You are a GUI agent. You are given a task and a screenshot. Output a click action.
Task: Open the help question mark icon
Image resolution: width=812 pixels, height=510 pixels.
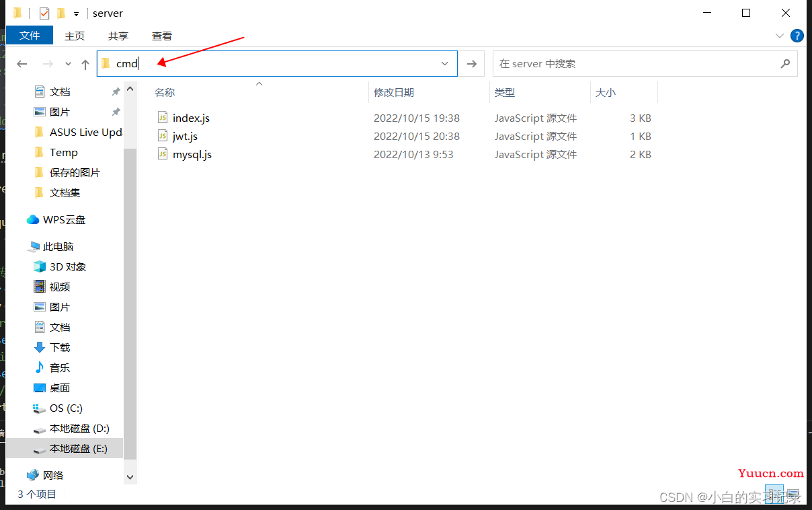[797, 36]
